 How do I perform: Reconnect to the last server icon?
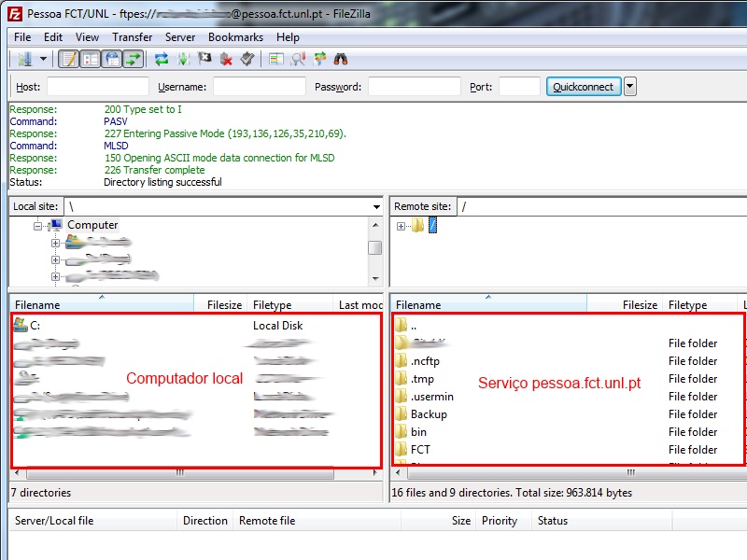247,59
